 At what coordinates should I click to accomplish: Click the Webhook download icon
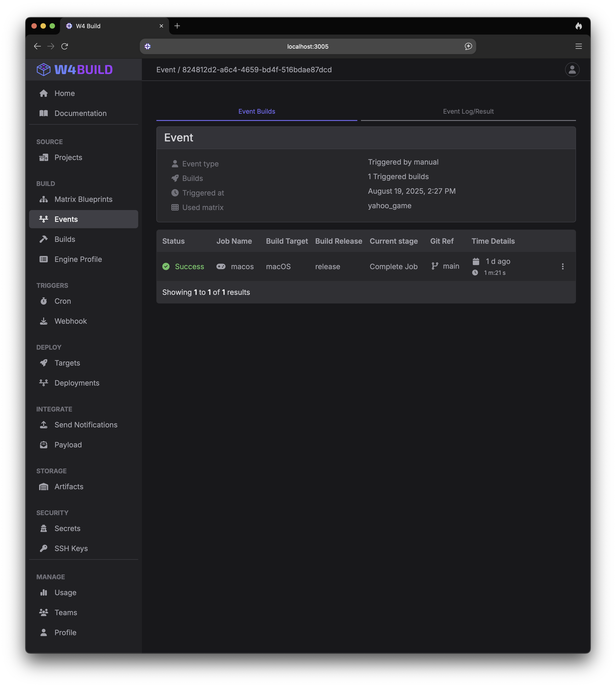point(44,321)
